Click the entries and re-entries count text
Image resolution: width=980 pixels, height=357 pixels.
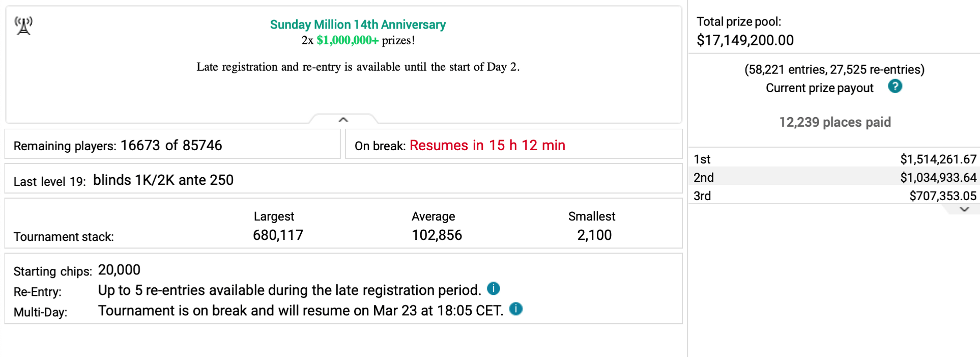pyautogui.click(x=834, y=69)
